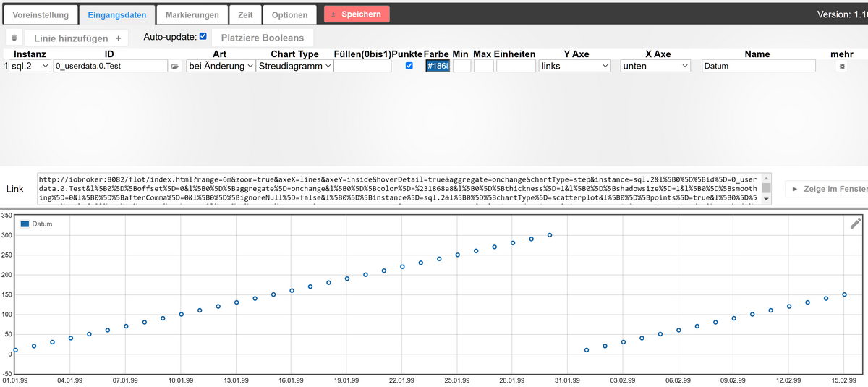Switch to the Voreinstellung tab
868x387 pixels.
pos(41,14)
